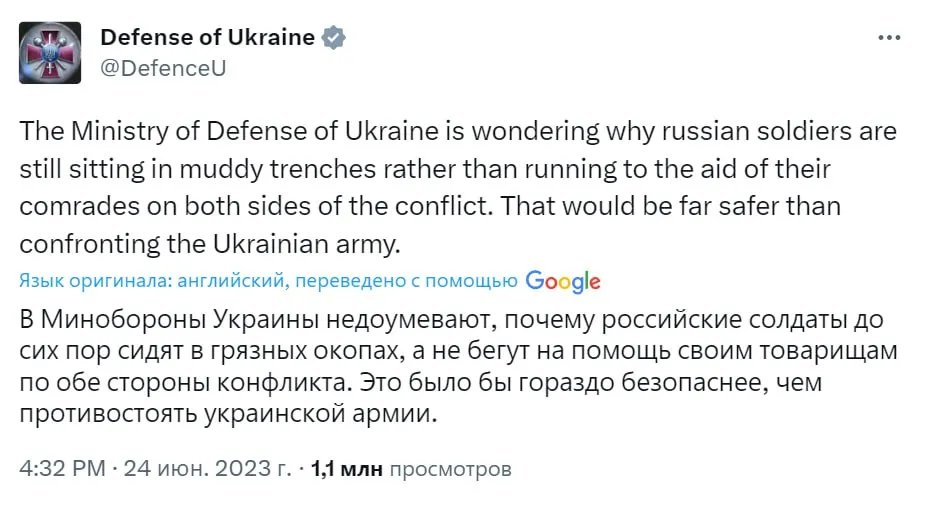Open the three-dot More options menu
928x506 pixels.
888,38
